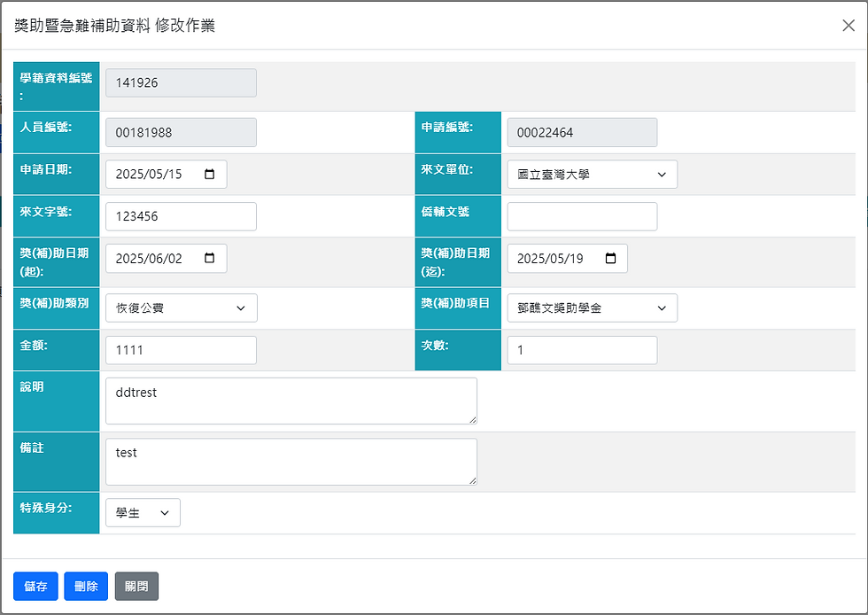
Task: Open calendar icon for 獎(補)助日期(迄)
Action: pos(610,259)
